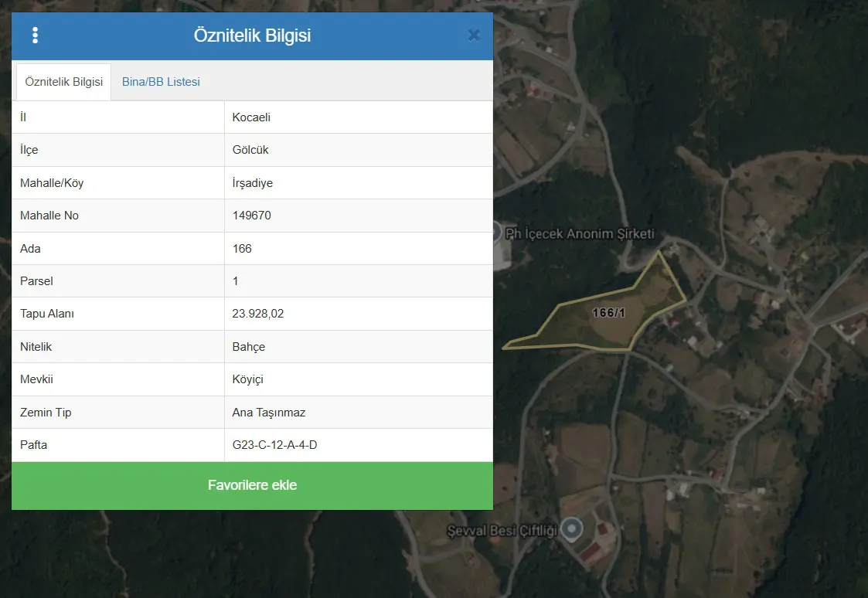868x598 pixels.
Task: Select the Mahalle No value 149670
Action: [252, 216]
